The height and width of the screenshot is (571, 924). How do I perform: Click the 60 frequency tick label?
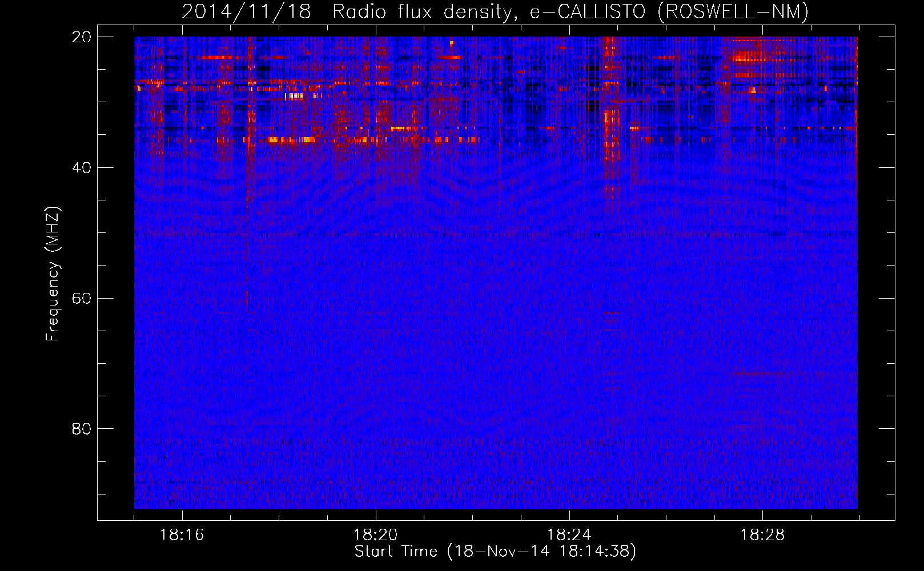click(82, 299)
